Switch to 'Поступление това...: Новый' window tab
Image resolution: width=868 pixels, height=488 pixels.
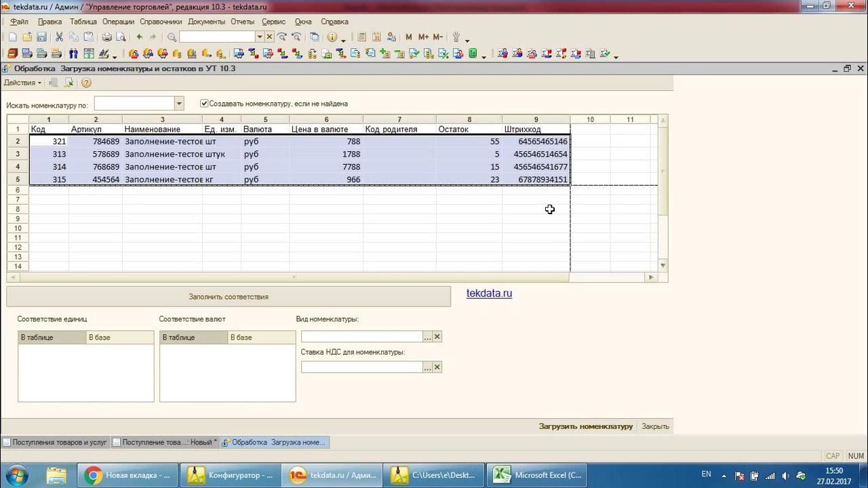[x=165, y=442]
